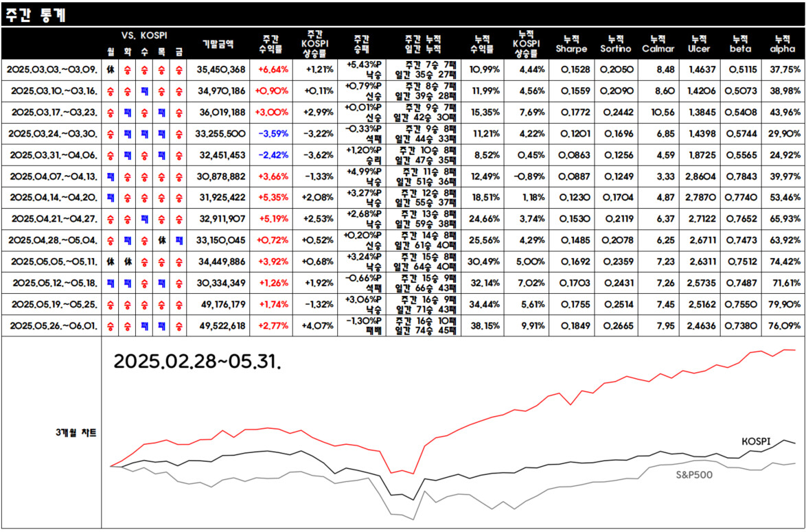Click the 누적 Calmar column header

pos(658,44)
